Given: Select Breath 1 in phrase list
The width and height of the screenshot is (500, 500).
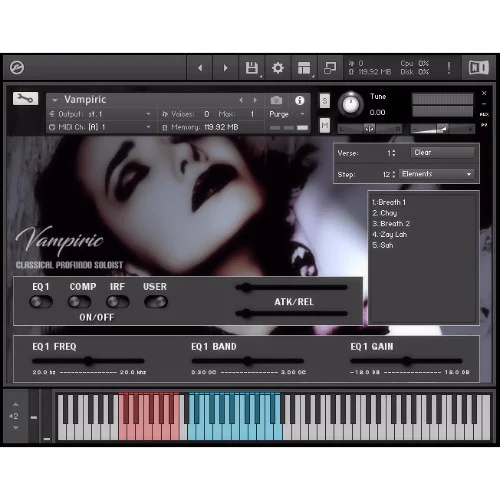Looking at the screenshot, I should coord(389,202).
